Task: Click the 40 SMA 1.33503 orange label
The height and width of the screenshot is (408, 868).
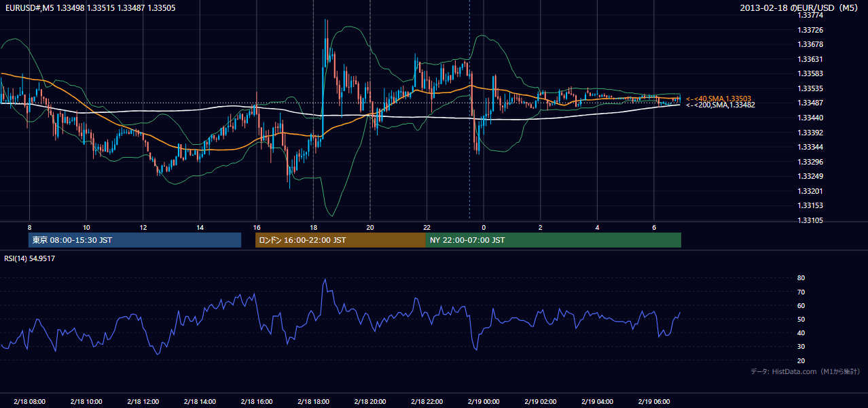Action: point(718,99)
